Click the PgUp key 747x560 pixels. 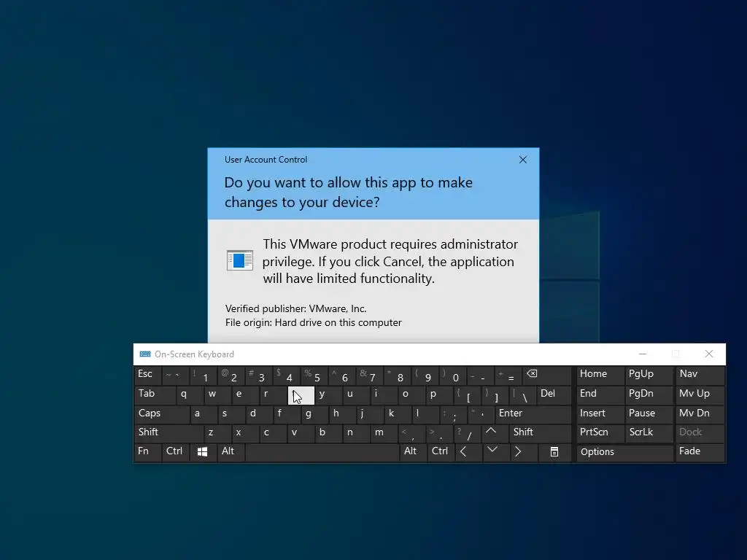(649, 375)
